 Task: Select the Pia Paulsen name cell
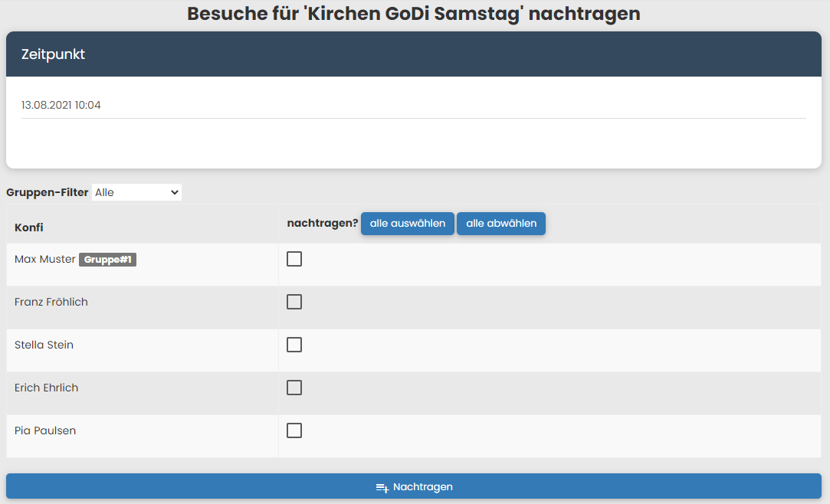[45, 431]
